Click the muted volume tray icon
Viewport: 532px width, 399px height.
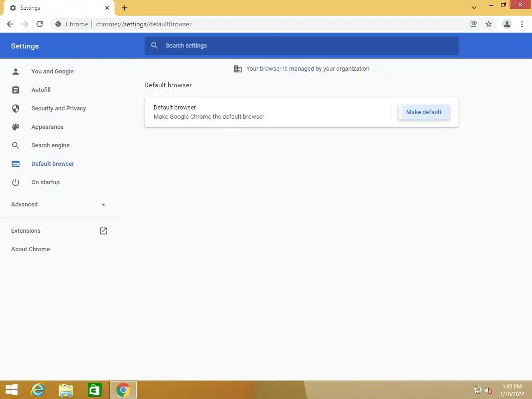489,390
